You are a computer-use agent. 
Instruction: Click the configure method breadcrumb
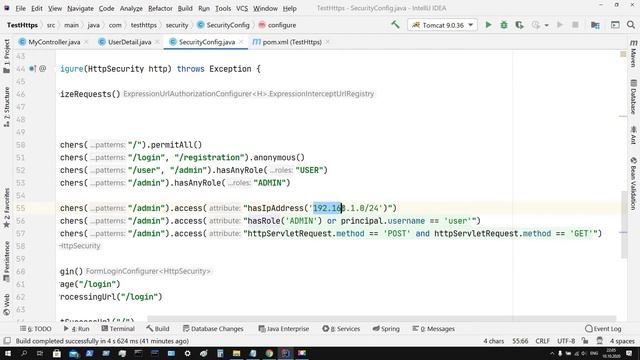(x=277, y=25)
